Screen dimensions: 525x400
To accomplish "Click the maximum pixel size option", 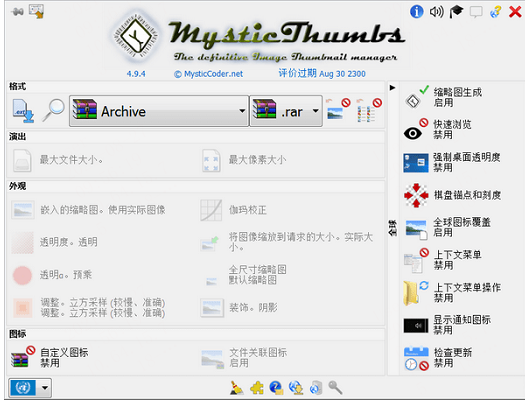I will [x=244, y=160].
